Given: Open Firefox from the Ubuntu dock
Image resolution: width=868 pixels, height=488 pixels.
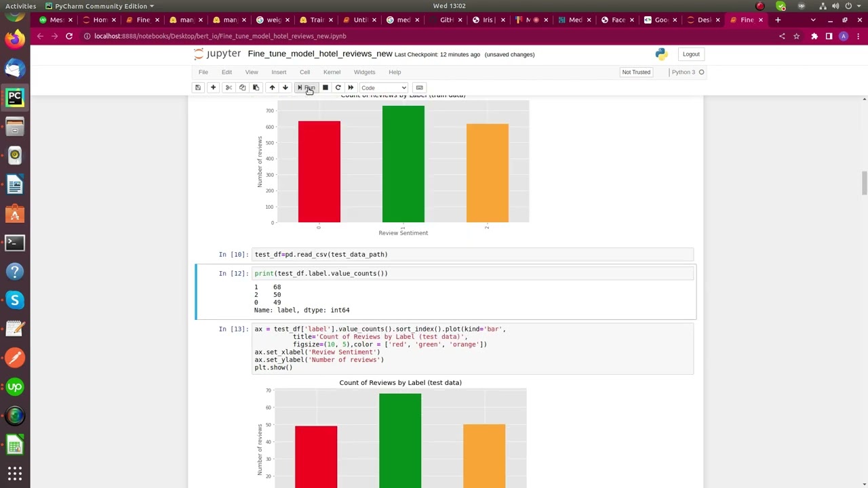Looking at the screenshot, I should [x=15, y=39].
